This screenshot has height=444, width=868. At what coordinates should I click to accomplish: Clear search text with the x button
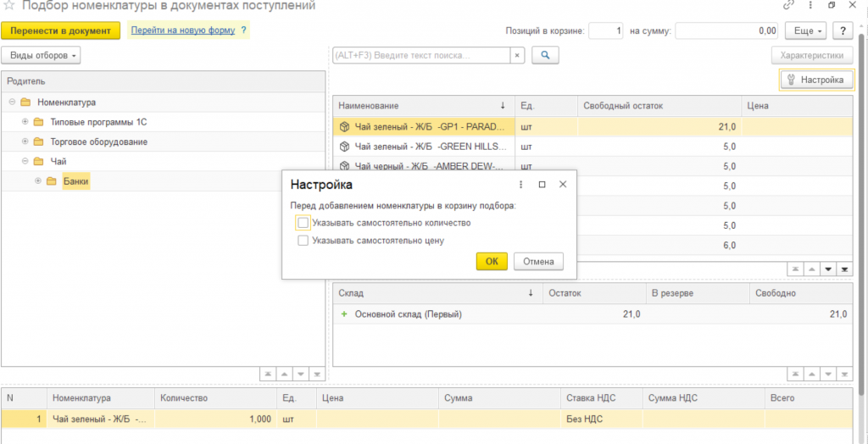tap(517, 55)
